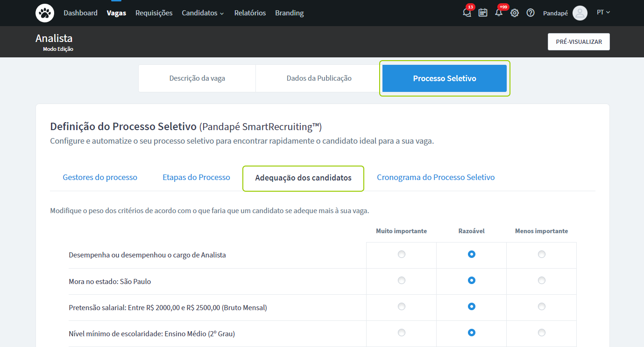This screenshot has height=347, width=644.
Task: Mark Pretensão salarial as Muito importante
Action: click(x=401, y=307)
